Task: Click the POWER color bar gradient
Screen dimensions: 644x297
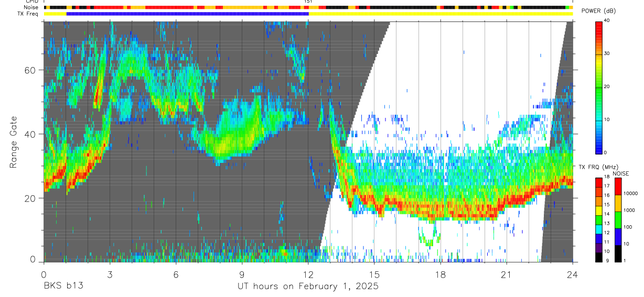Action: [x=599, y=87]
